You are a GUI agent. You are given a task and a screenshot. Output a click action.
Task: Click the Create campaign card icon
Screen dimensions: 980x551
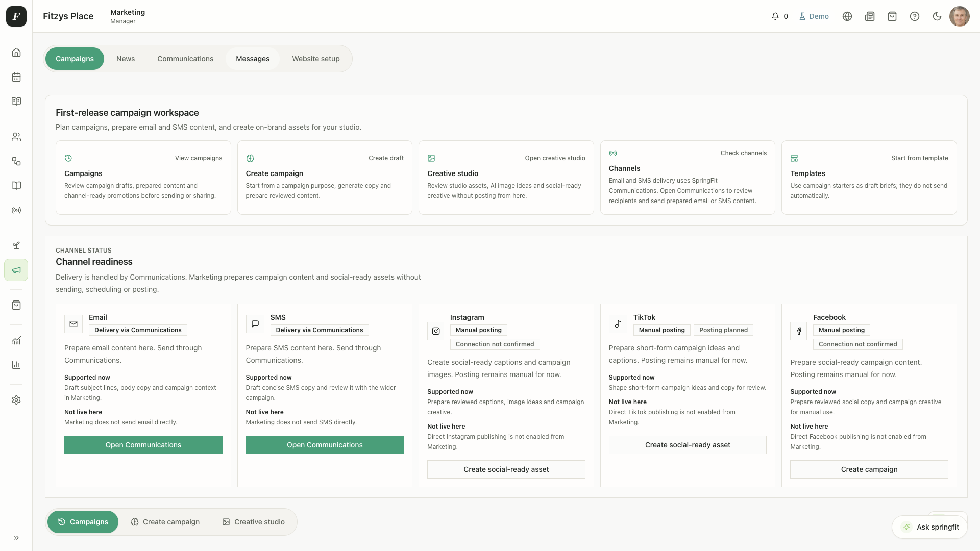pyautogui.click(x=250, y=158)
